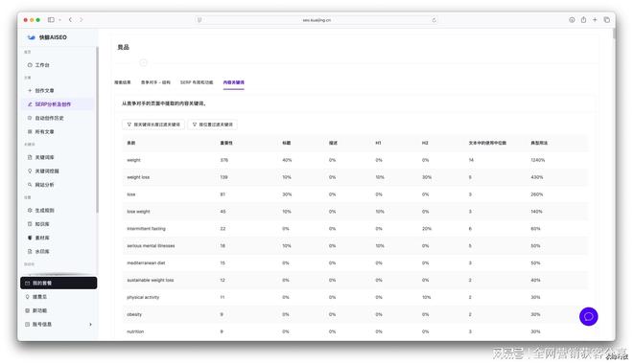Viewport: 633px width, 364px height.
Task: Open the purple chat support bubble
Action: point(589,316)
